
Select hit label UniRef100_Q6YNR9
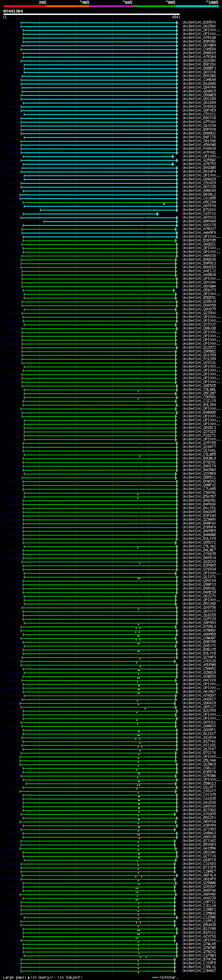tap(199, 45)
